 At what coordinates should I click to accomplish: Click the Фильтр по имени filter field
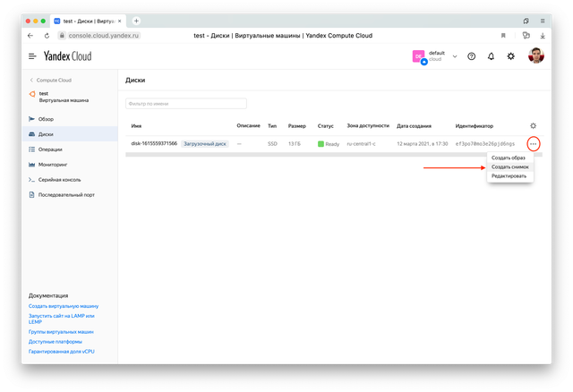pos(185,104)
